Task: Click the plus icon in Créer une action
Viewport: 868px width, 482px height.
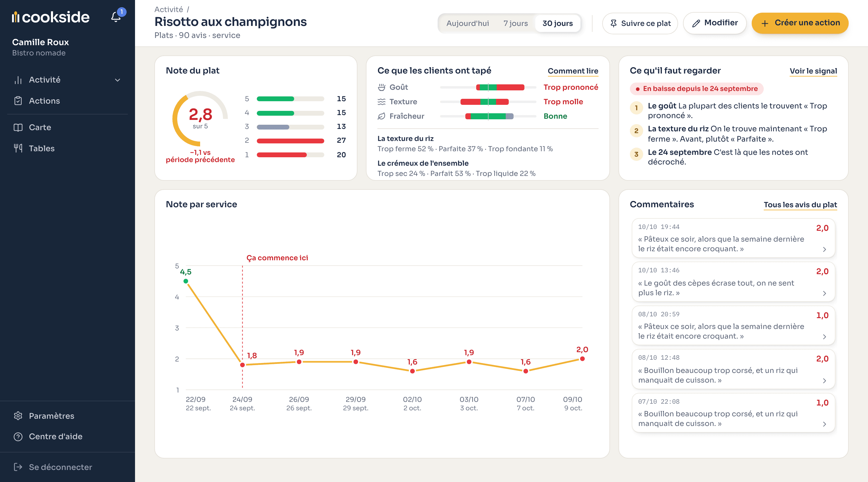Action: coord(765,23)
